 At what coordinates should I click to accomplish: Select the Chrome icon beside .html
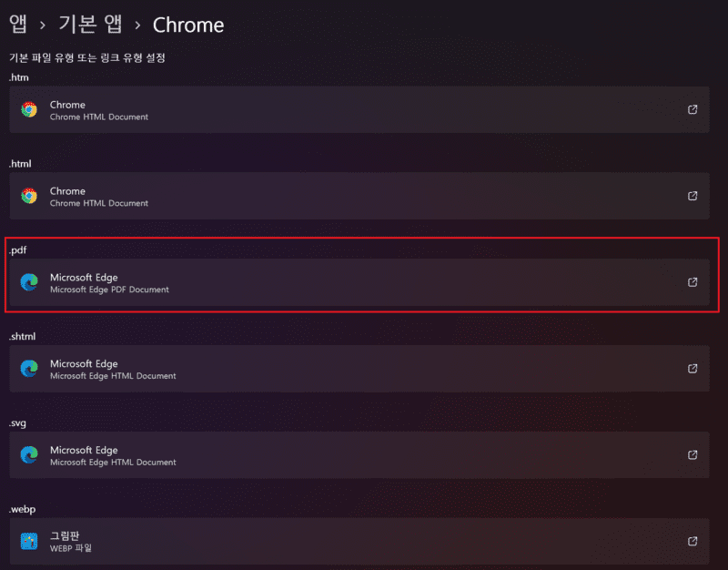point(28,197)
